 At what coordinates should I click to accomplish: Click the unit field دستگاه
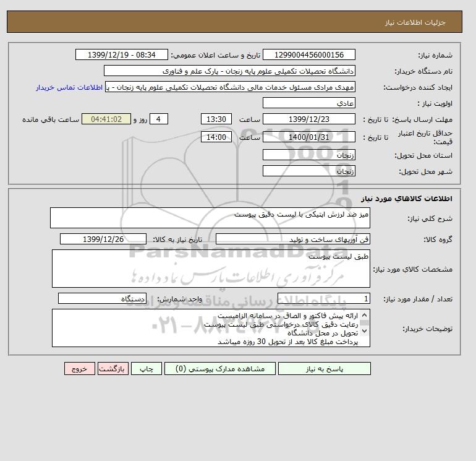102,299
